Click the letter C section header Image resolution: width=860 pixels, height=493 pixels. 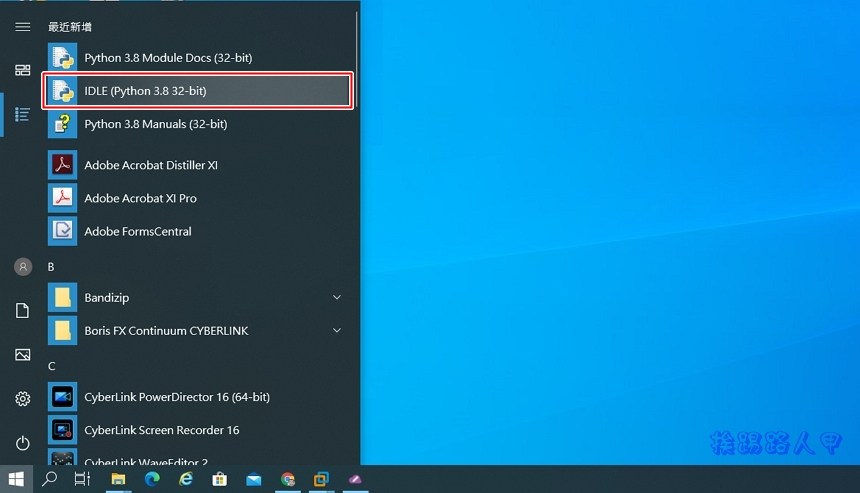tap(51, 366)
